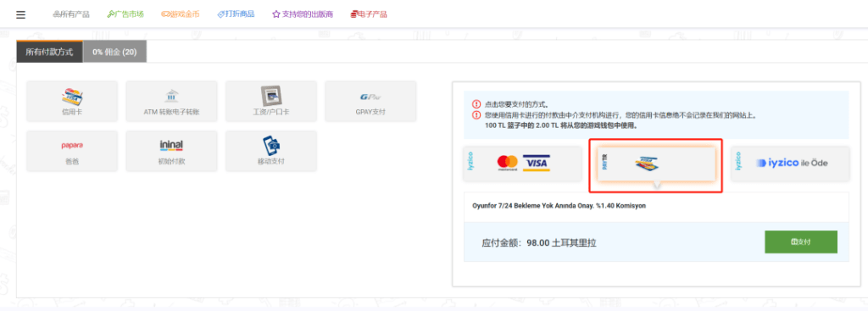868x311 pixels.
Task: Select iyzico Mastercard/Visa provider
Action: [x=522, y=164]
